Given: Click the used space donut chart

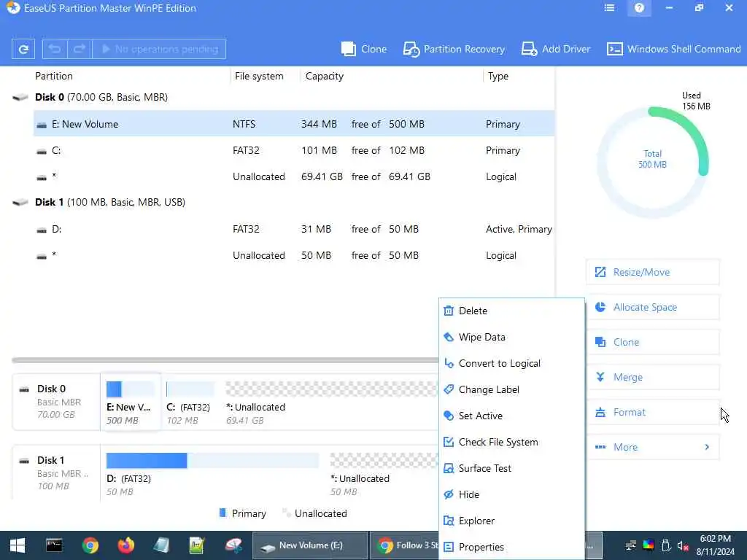Looking at the screenshot, I should coord(653,162).
